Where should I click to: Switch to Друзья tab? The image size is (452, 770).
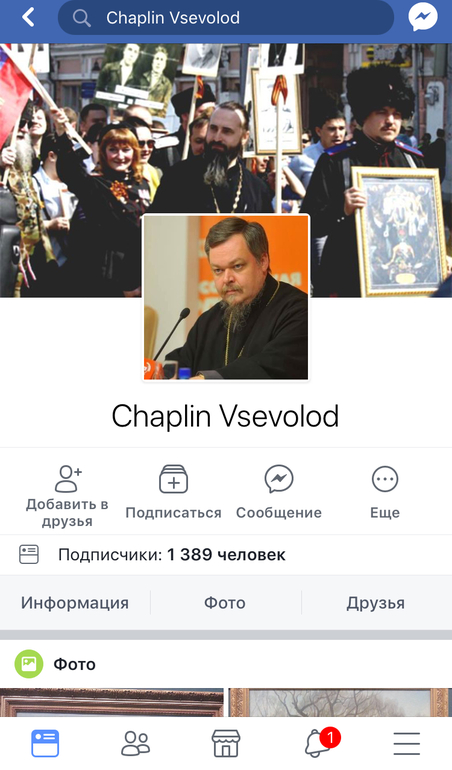click(x=376, y=603)
